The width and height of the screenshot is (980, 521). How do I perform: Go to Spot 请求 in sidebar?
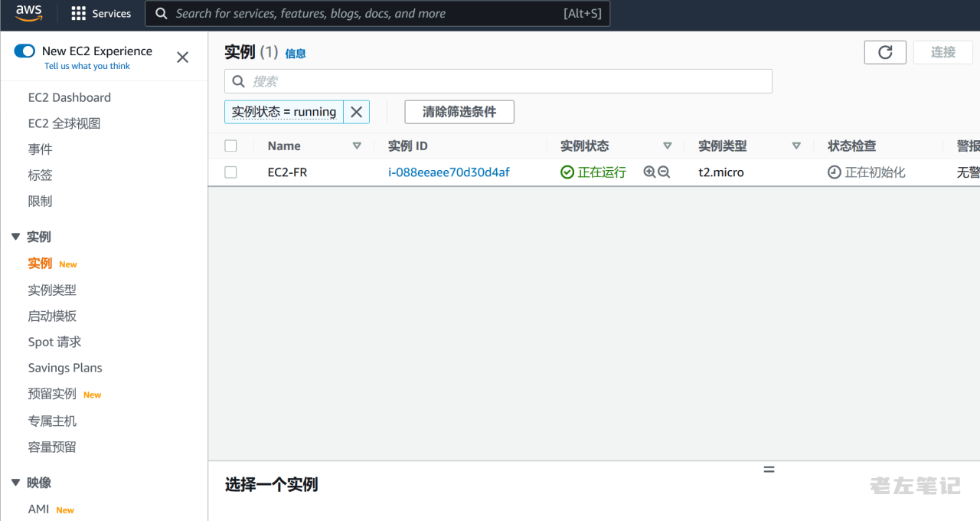coord(54,342)
